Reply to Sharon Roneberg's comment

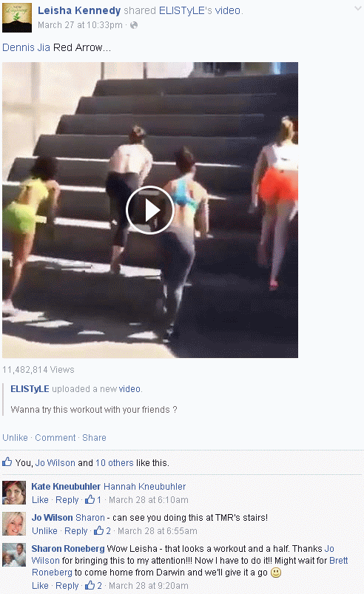click(x=67, y=585)
